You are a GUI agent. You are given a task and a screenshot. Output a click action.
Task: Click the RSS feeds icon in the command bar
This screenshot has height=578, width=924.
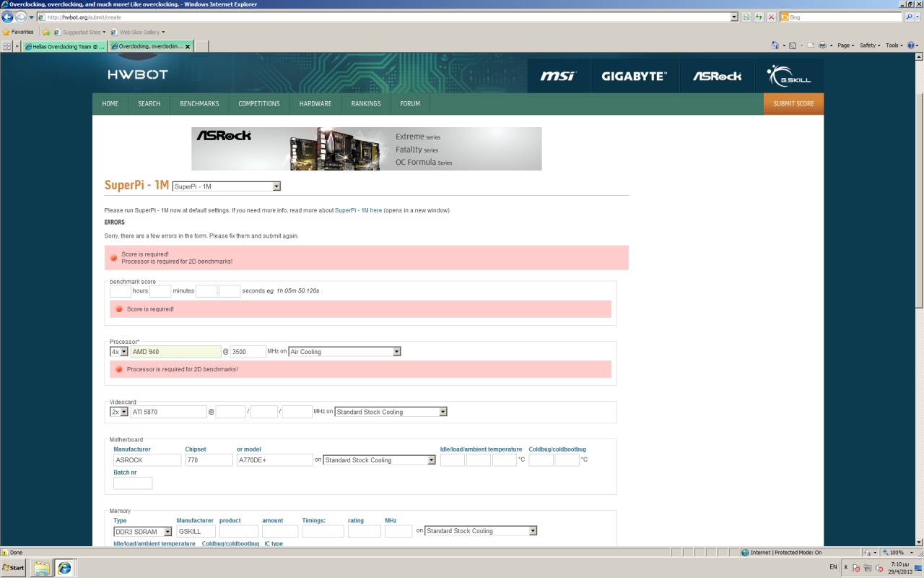(793, 46)
